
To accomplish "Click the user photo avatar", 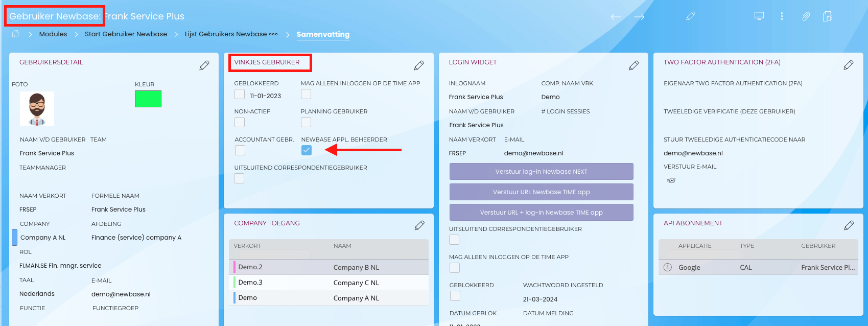I will [x=37, y=109].
